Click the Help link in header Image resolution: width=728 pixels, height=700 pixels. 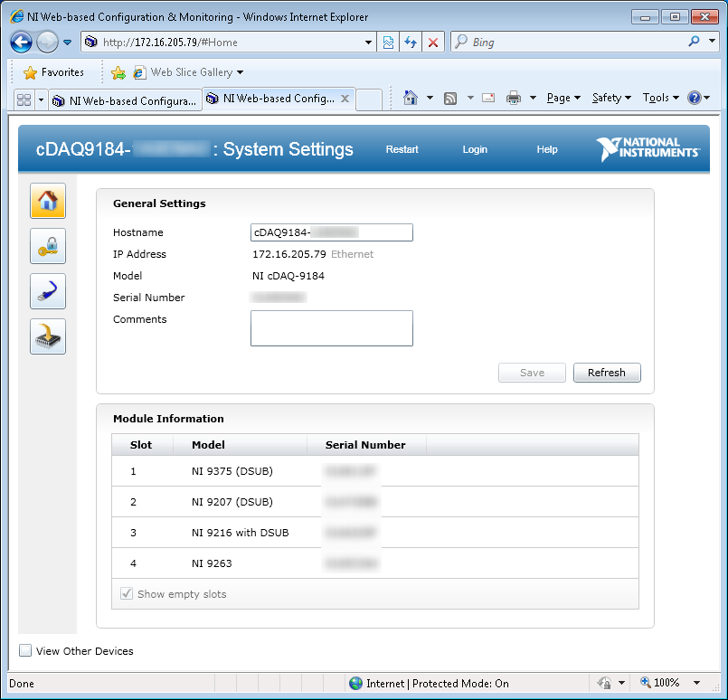[x=547, y=149]
